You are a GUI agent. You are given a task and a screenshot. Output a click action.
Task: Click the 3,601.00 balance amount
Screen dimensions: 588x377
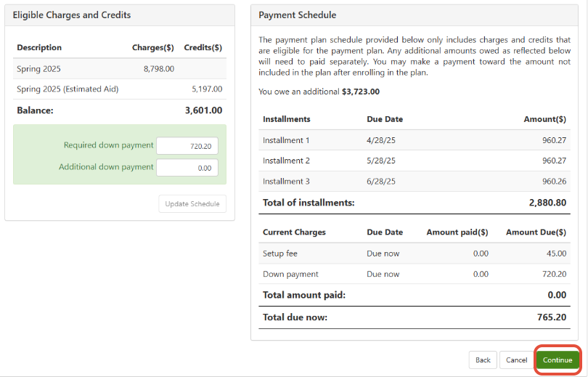click(x=204, y=110)
